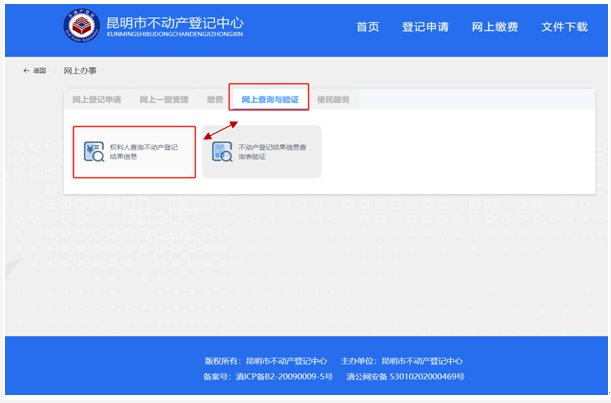Switch to the 便民服务 tab

click(x=333, y=100)
